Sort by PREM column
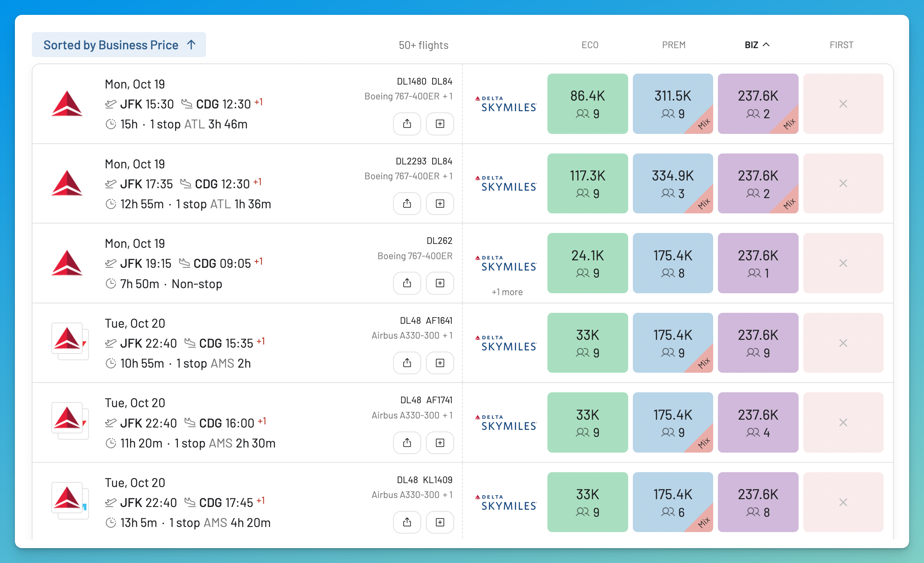924x563 pixels. pyautogui.click(x=674, y=45)
